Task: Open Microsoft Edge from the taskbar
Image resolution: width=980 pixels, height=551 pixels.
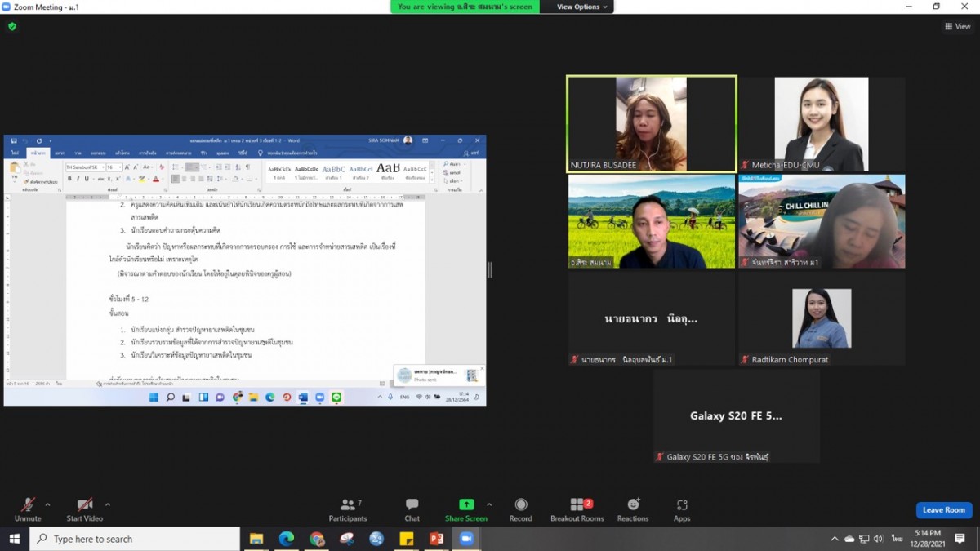Action: click(x=287, y=539)
